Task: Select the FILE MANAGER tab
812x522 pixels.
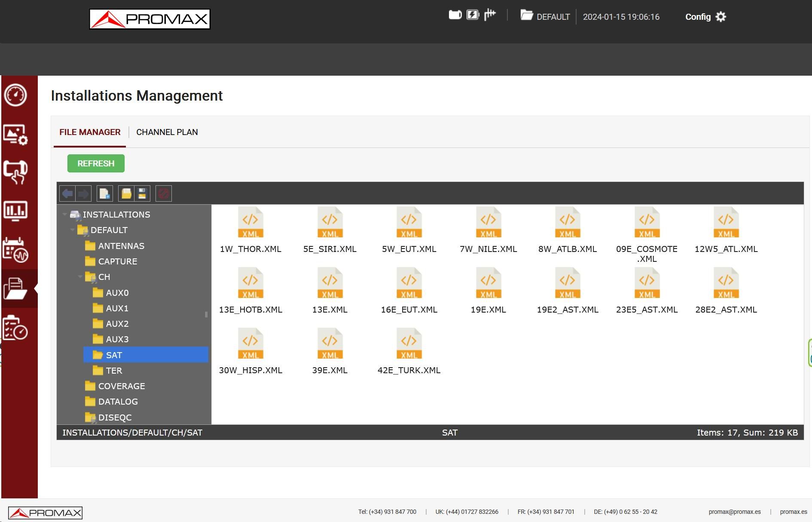Action: click(90, 132)
